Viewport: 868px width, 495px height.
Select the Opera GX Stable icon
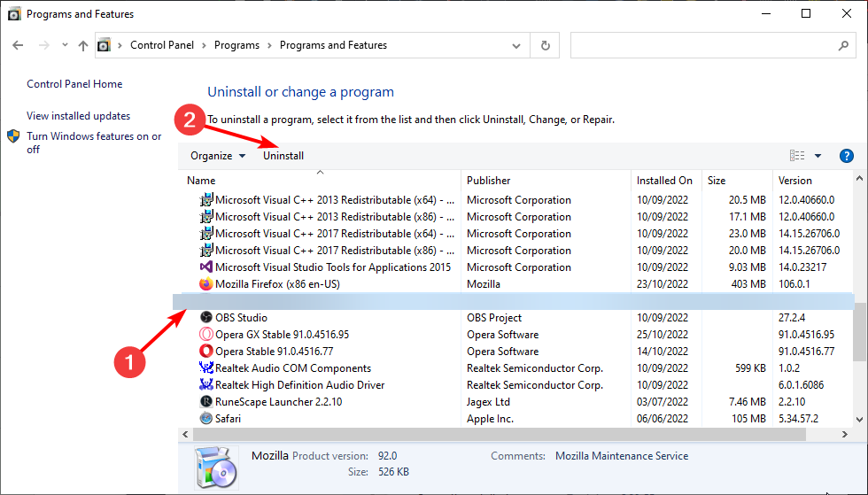click(x=205, y=335)
